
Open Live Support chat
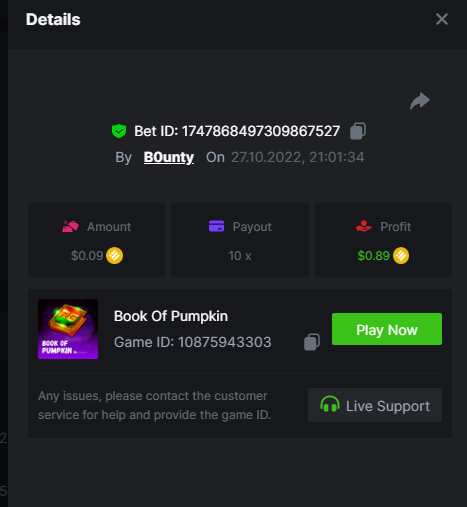(x=375, y=405)
